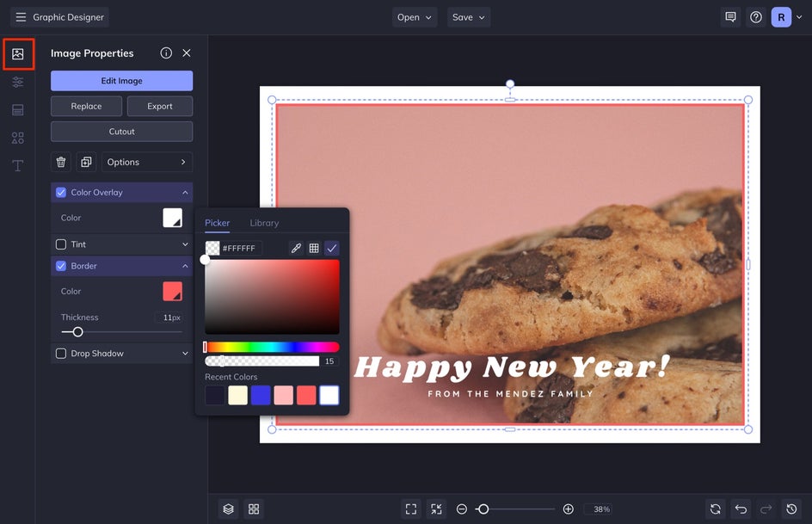Enable the Tint checkbox

coord(61,244)
